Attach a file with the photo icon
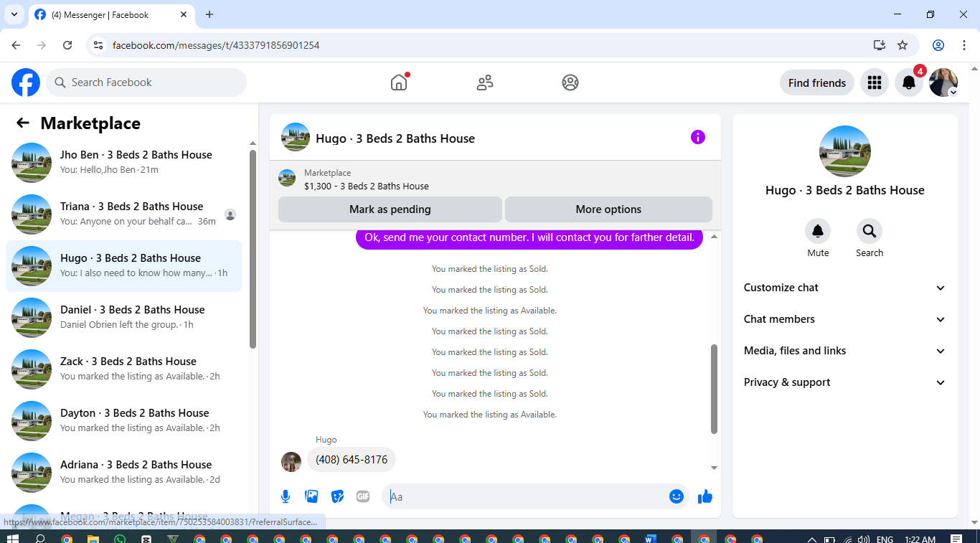This screenshot has width=980, height=543. click(311, 496)
